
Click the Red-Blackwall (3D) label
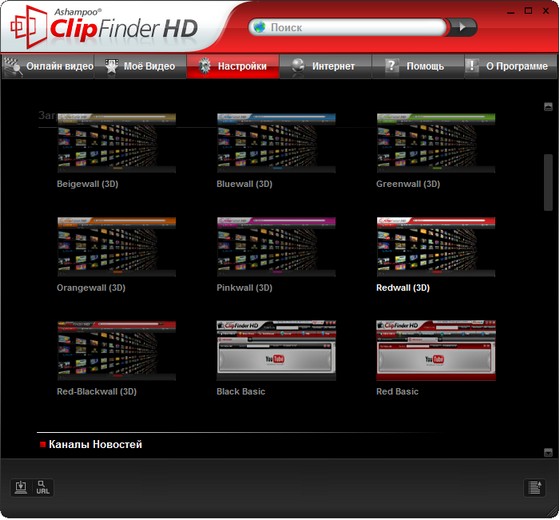(96, 391)
